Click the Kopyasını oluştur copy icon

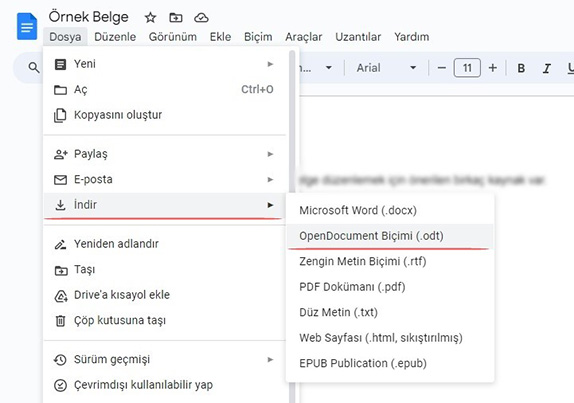coord(60,115)
